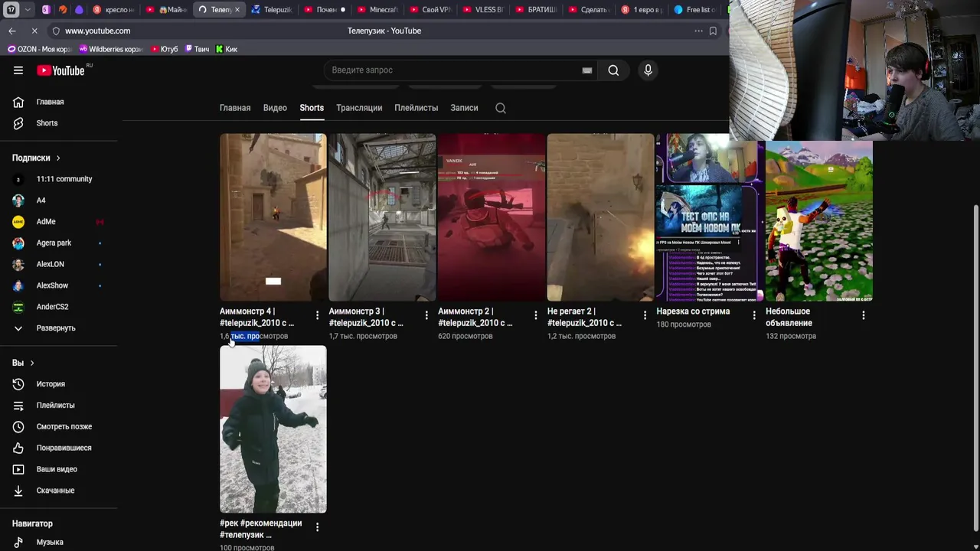Play the Аиммонстр 2 short thumbnail
The height and width of the screenshot is (551, 980).
[x=492, y=217]
